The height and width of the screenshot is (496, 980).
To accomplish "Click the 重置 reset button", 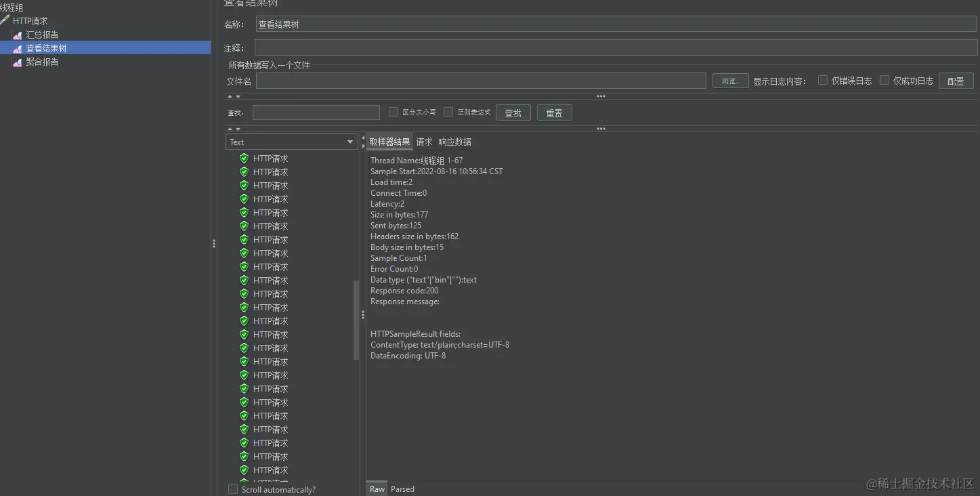I will coord(554,112).
